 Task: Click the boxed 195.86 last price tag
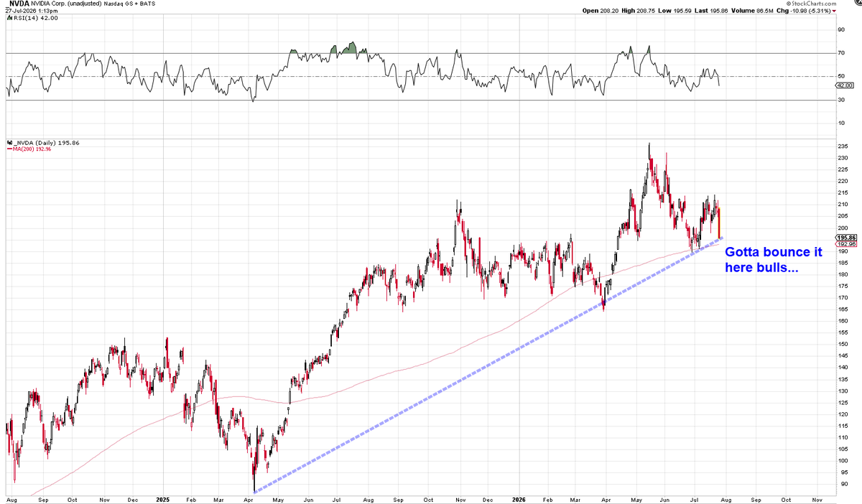point(847,237)
